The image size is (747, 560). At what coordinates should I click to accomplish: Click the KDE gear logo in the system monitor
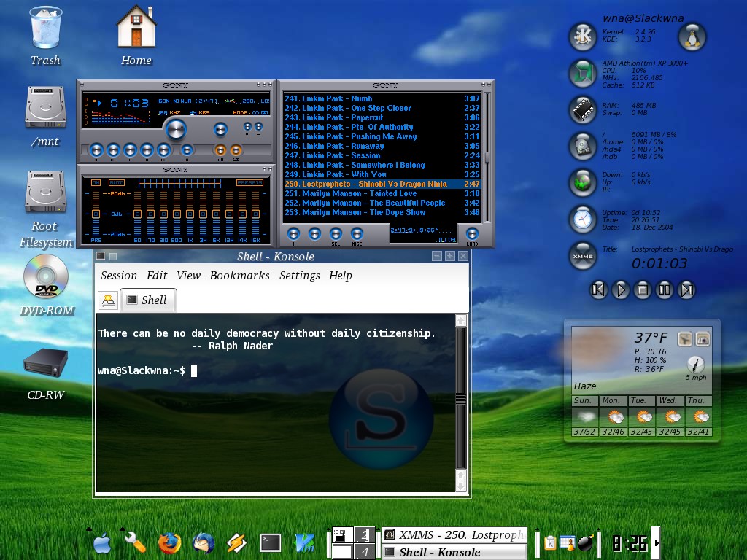(x=583, y=36)
